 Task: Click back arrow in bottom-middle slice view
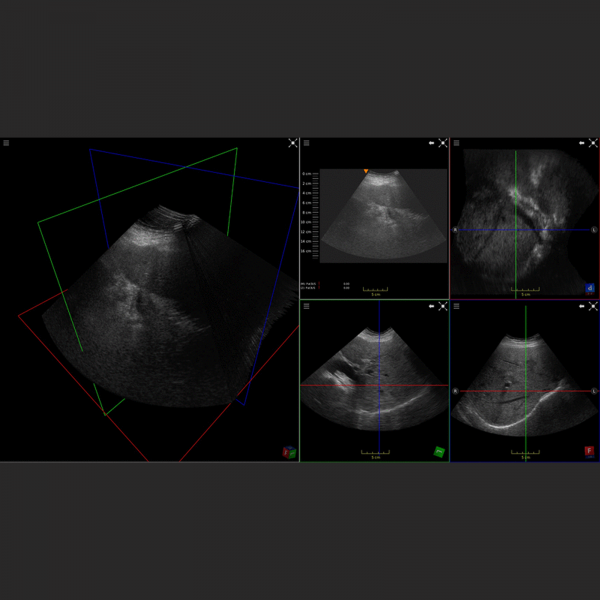pos(432,307)
